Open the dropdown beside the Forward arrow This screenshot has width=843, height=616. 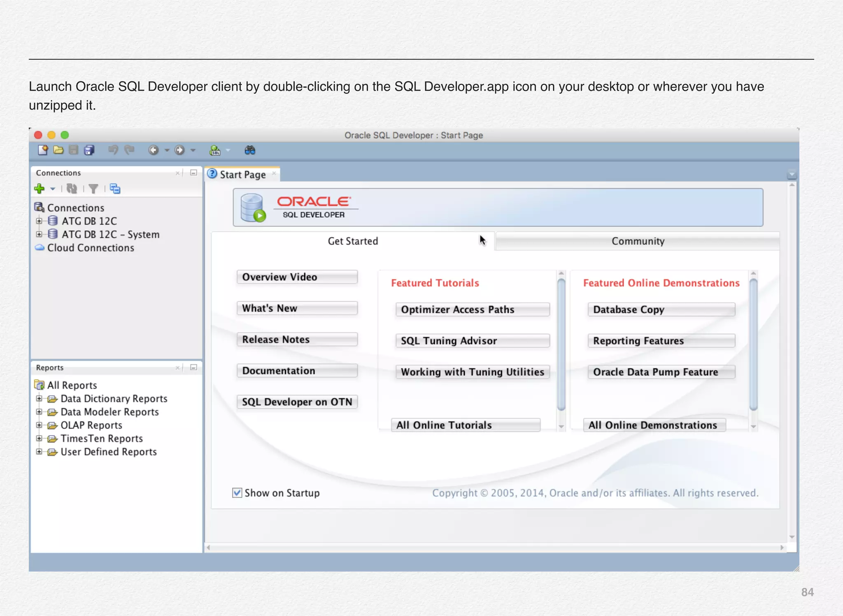(x=193, y=150)
